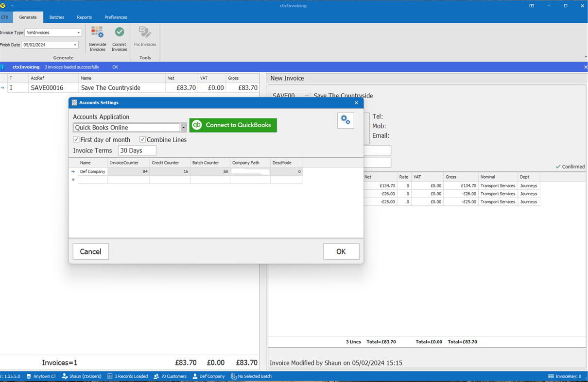
Task: Click the Shaun ctxUsers status item
Action: [x=86, y=376]
